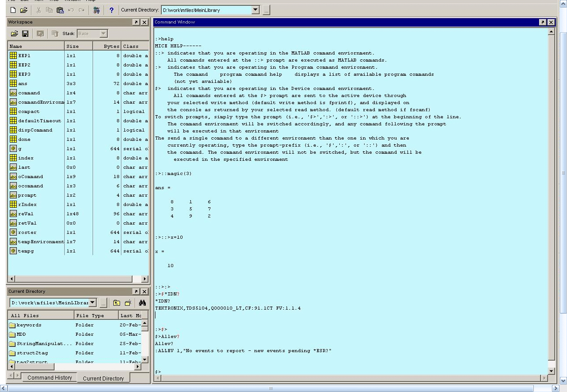
Task: Paste clipboard contents via the toolbar
Action: click(x=60, y=10)
